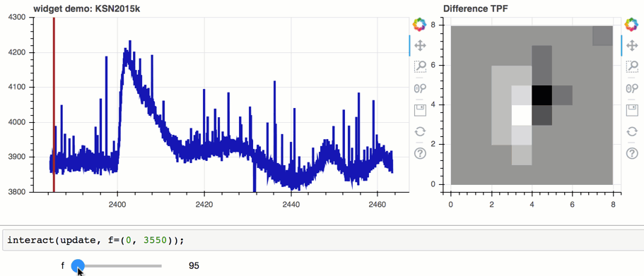Click the Help icon of Difference TPF plot
The height and width of the screenshot is (276, 644).
click(632, 154)
